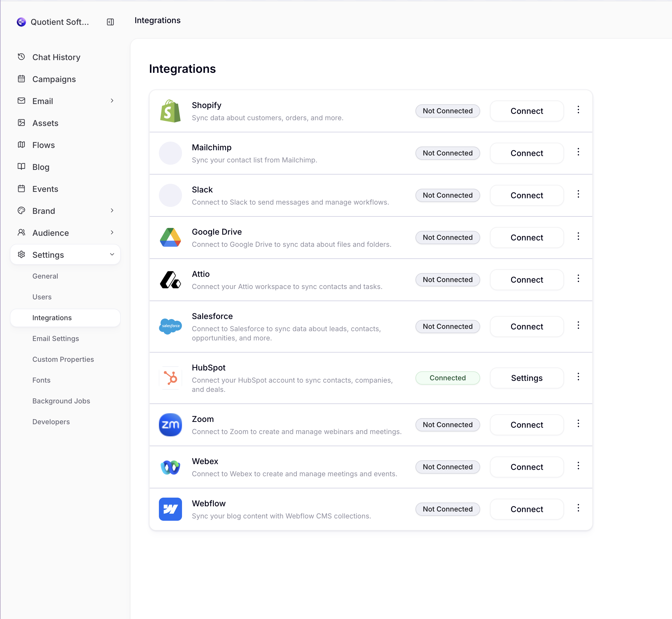The width and height of the screenshot is (672, 619).
Task: Click the Salesforce cloud icon
Action: pos(170,327)
